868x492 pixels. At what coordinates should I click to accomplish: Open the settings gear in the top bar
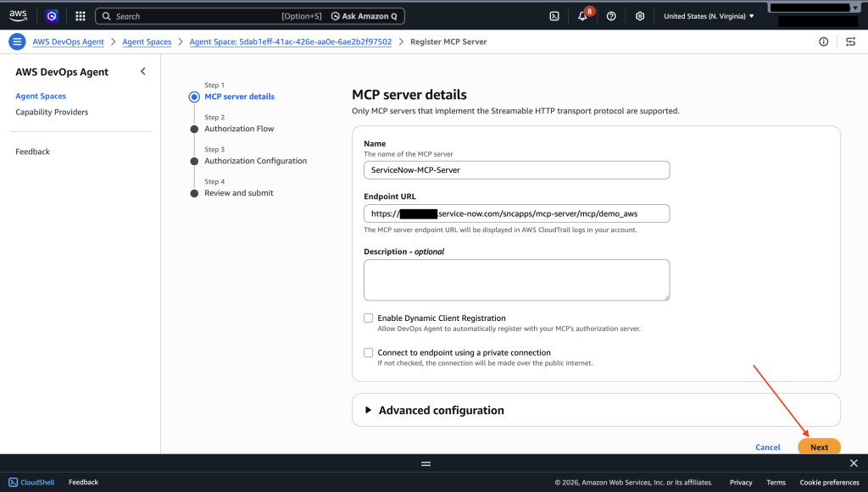click(640, 16)
